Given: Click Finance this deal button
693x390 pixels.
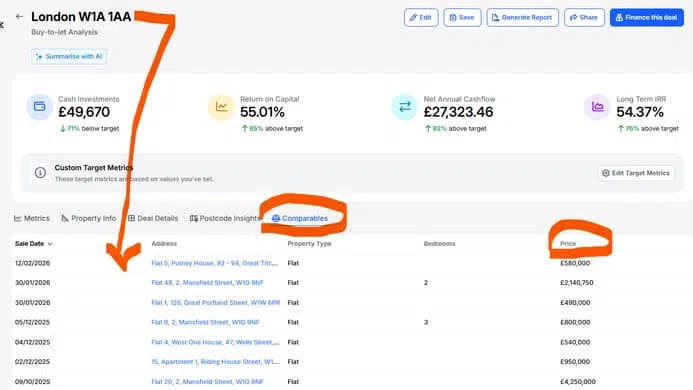Looking at the screenshot, I should pos(647,18).
